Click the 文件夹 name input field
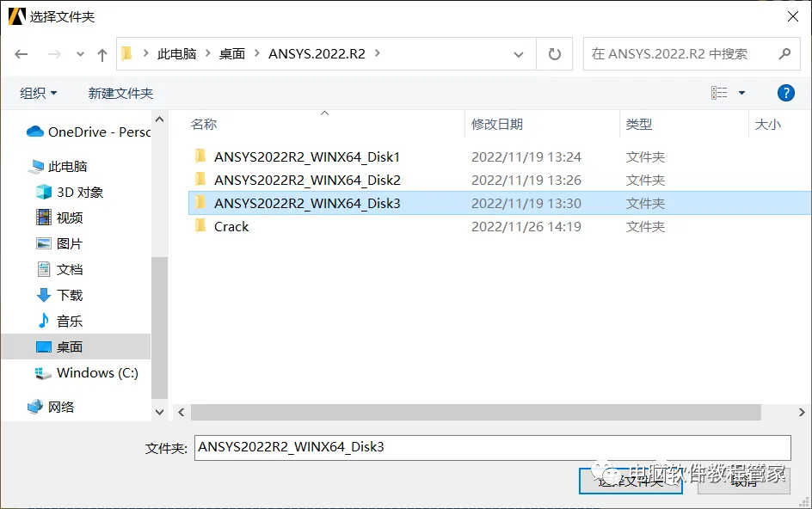The width and height of the screenshot is (812, 509). pyautogui.click(x=493, y=447)
